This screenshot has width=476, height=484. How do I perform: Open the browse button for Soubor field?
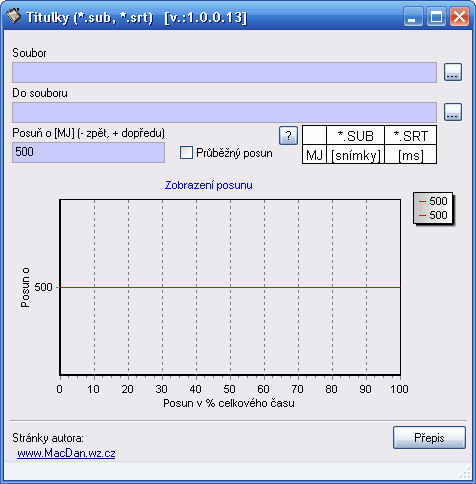(x=453, y=72)
